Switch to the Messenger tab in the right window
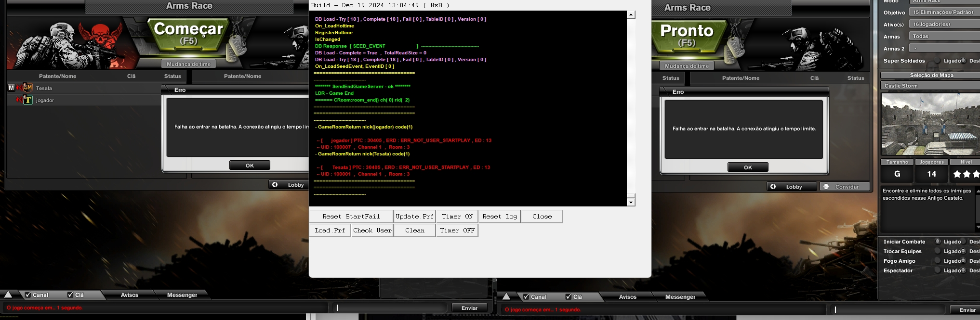This screenshot has height=320, width=980. click(680, 296)
